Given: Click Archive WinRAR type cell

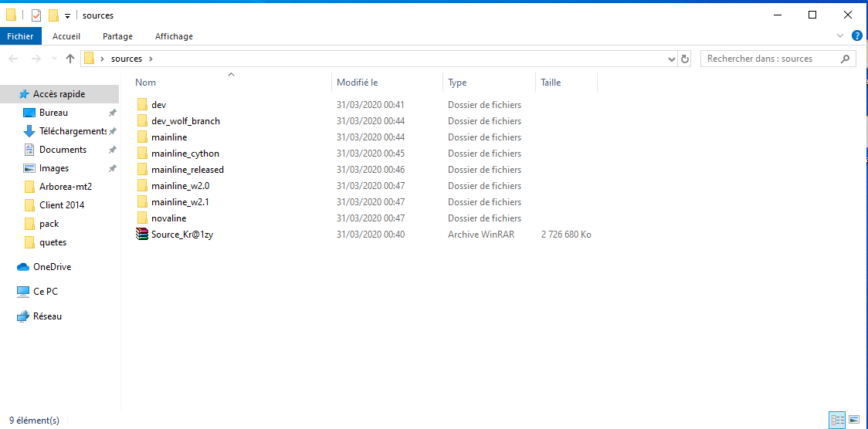Looking at the screenshot, I should (481, 235).
